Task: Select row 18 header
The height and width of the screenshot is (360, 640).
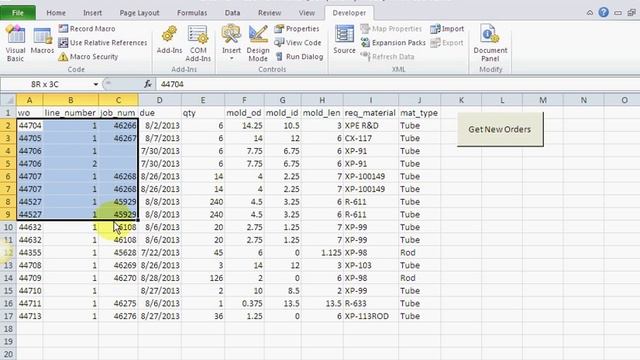Action: 8,329
